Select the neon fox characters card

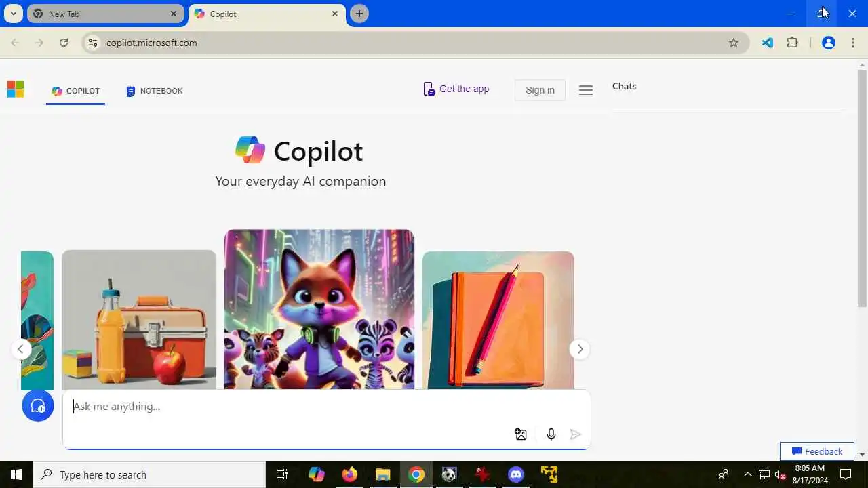(x=319, y=309)
